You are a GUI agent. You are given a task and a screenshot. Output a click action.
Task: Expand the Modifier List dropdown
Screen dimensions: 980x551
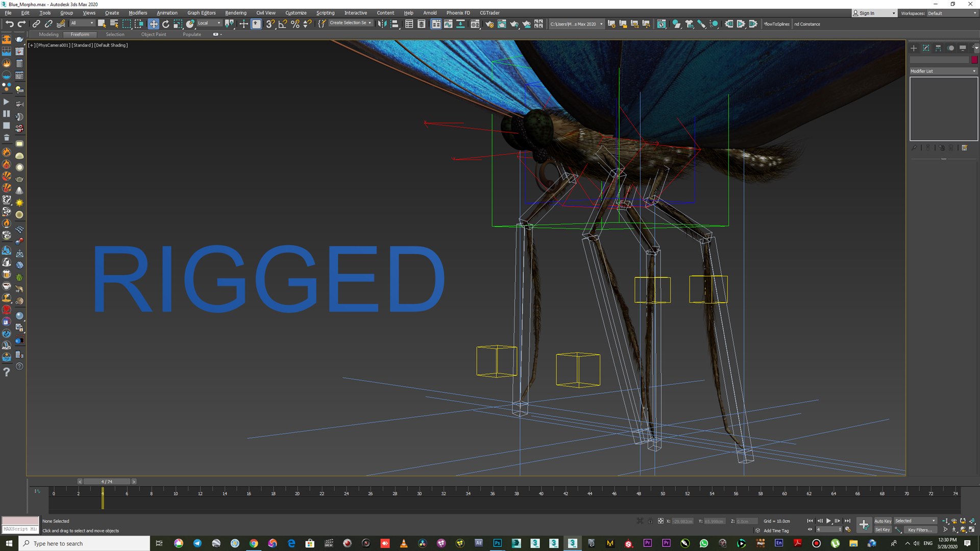943,71
